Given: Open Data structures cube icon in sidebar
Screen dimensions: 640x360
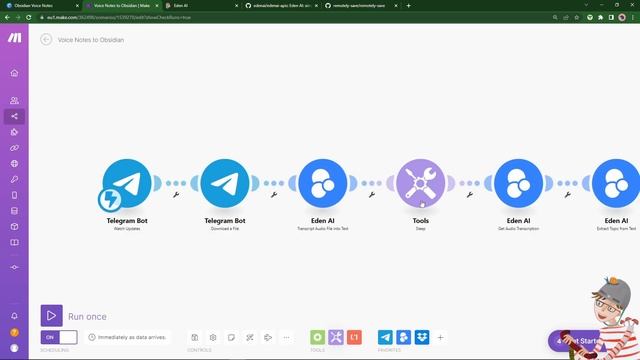Looking at the screenshot, I should click(14, 227).
